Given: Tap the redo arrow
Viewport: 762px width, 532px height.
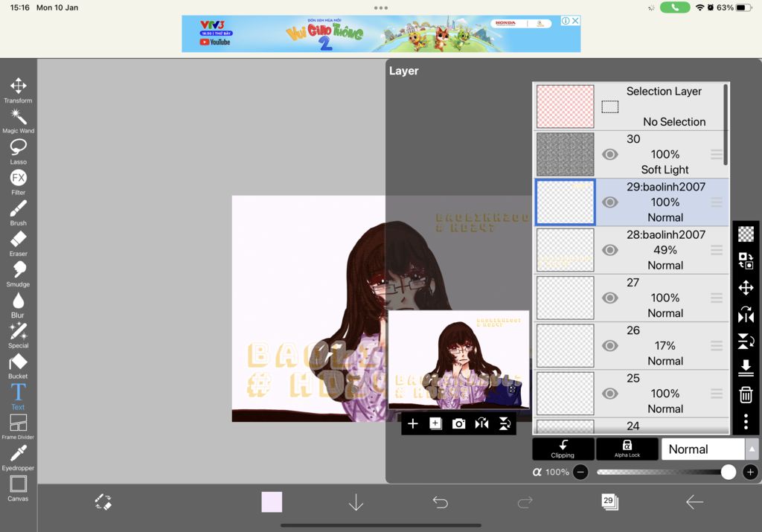Looking at the screenshot, I should coord(525,502).
